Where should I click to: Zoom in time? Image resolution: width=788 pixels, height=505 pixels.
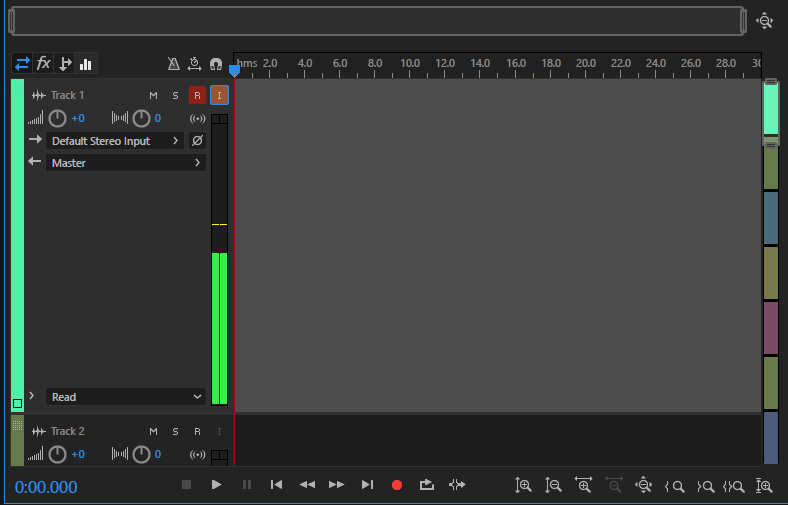coord(583,485)
